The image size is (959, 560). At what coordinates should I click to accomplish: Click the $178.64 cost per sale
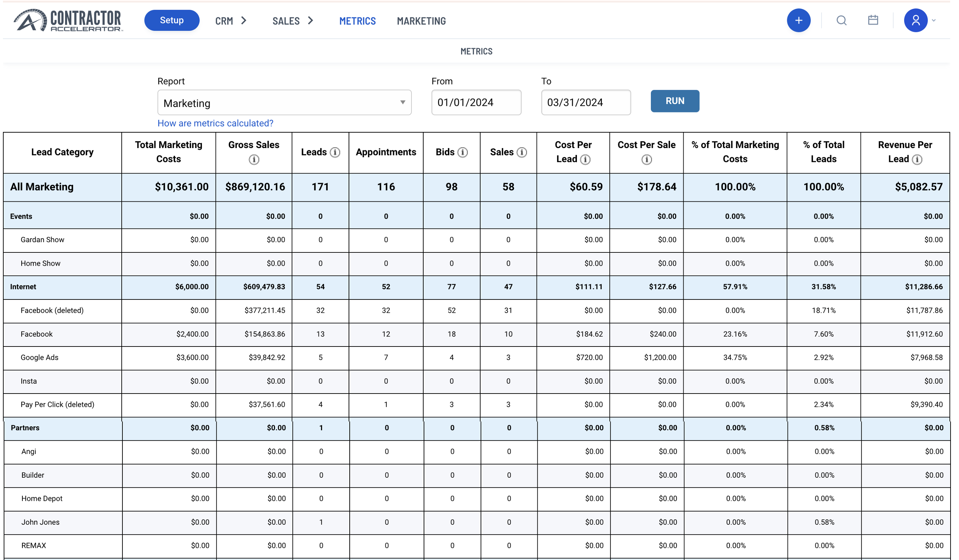point(657,187)
